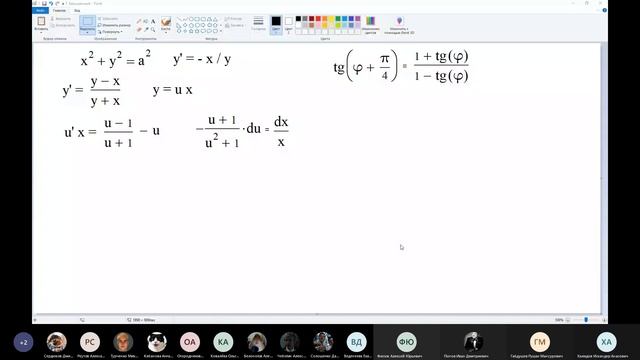This screenshot has width=640, height=360.
Task: Select participant tile with initials ФЮ
Action: (406, 342)
